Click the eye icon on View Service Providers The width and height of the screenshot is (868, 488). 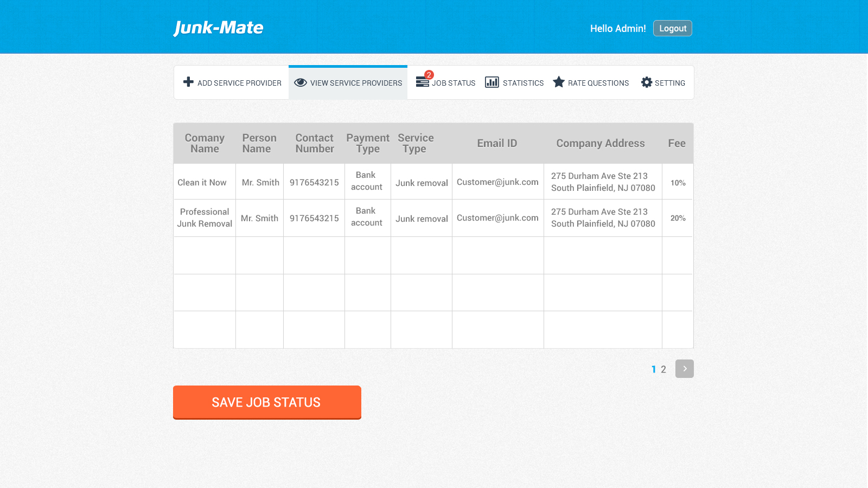tap(300, 82)
